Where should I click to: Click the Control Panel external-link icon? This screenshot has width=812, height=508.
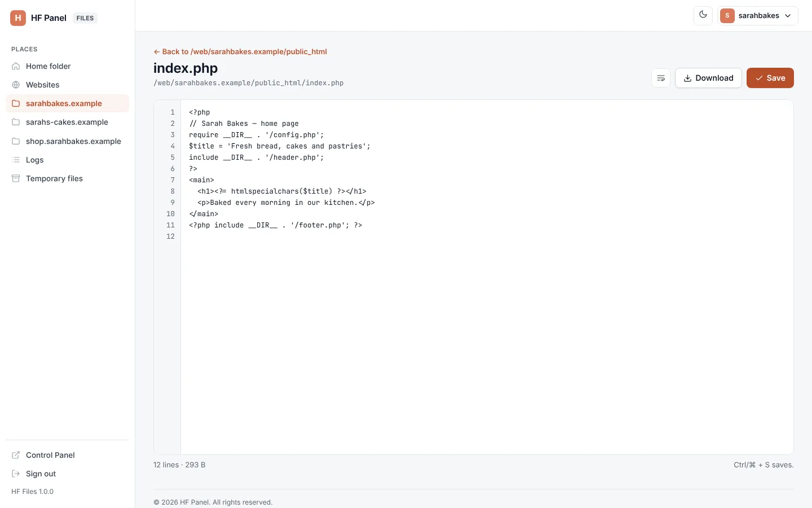16,455
